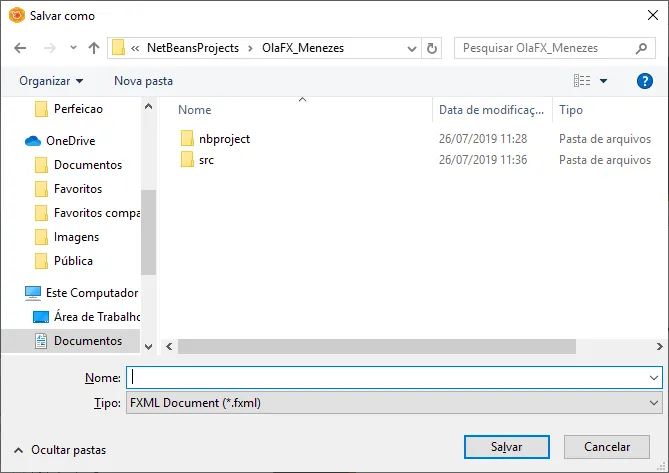Viewport: 669px width, 473px height.
Task: Expand the address bar history dropdown
Action: (412, 48)
